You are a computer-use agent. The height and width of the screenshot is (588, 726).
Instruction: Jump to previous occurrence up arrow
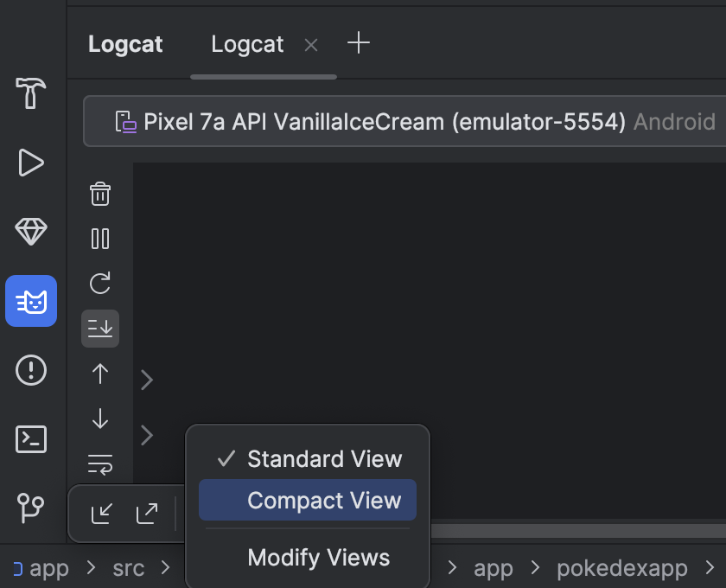(100, 374)
